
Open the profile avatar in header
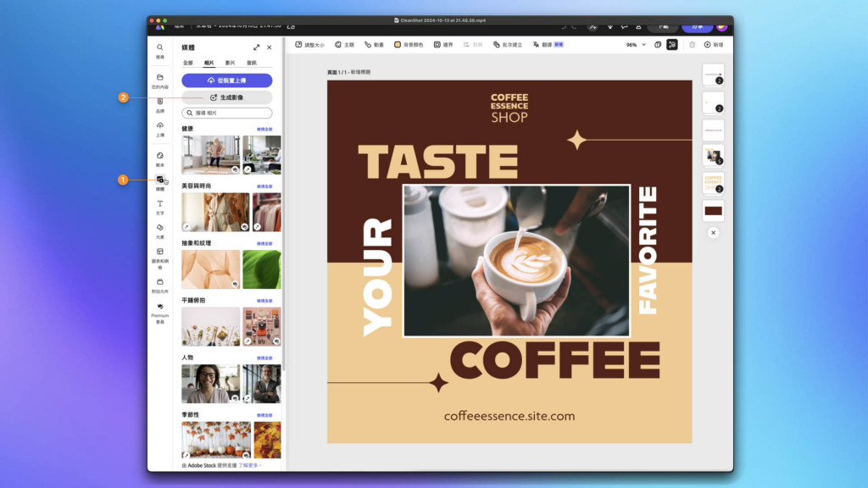(x=721, y=26)
